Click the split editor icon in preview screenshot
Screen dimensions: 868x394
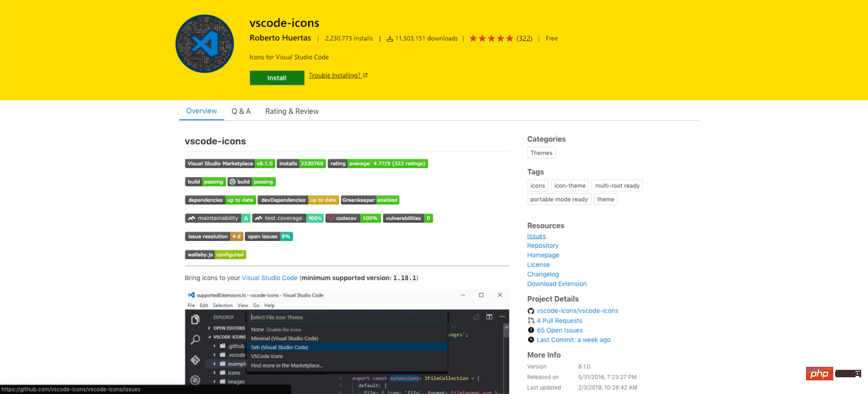click(489, 317)
